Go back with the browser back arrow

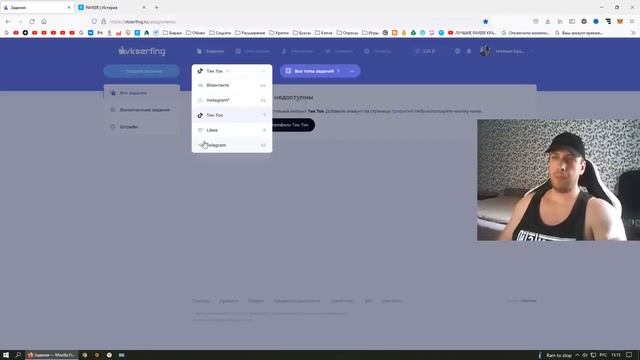click(9, 21)
